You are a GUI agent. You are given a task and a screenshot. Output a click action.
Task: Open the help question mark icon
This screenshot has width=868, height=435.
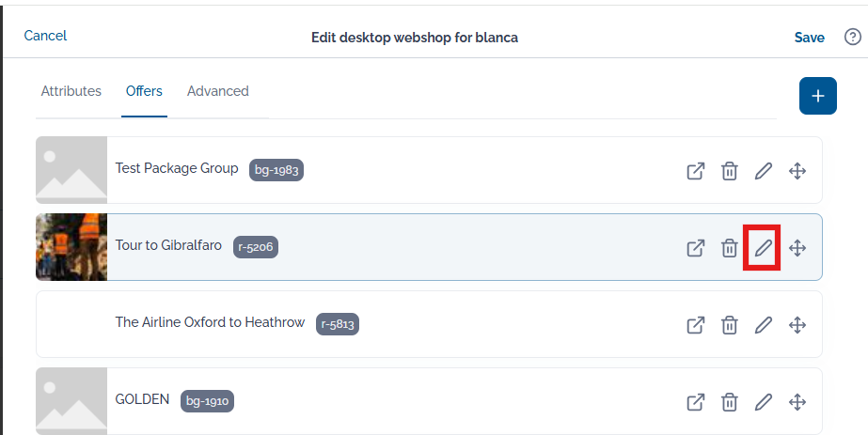pos(853,37)
